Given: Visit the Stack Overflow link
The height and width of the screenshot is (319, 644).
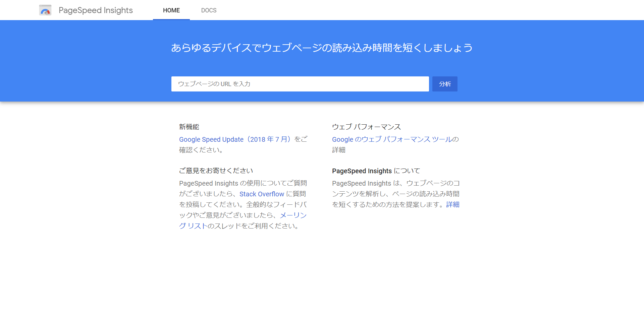Looking at the screenshot, I should coord(262,194).
